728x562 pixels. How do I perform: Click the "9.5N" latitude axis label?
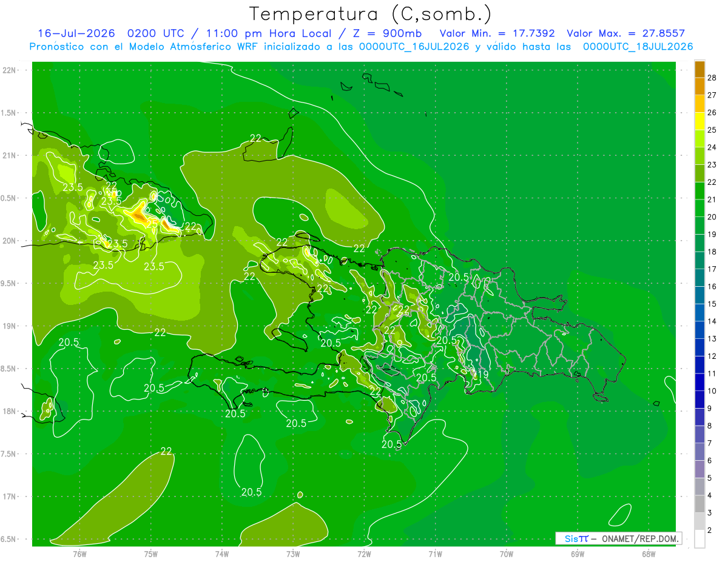8,283
